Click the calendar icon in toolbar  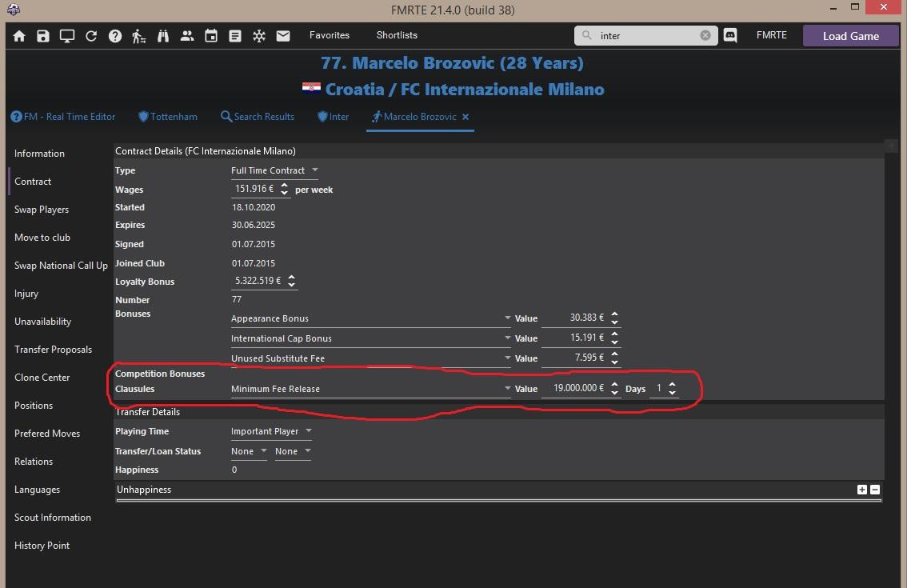point(211,36)
